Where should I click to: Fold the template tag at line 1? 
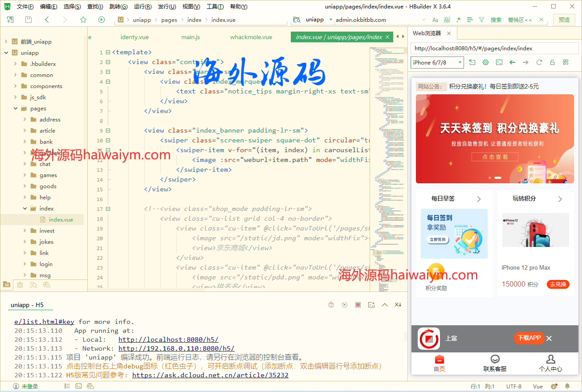click(108, 53)
